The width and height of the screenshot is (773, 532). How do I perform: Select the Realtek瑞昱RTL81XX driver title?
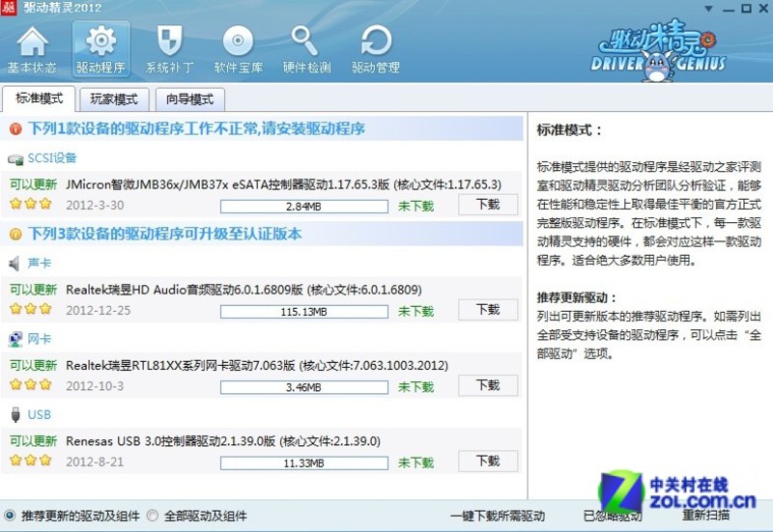(x=257, y=366)
